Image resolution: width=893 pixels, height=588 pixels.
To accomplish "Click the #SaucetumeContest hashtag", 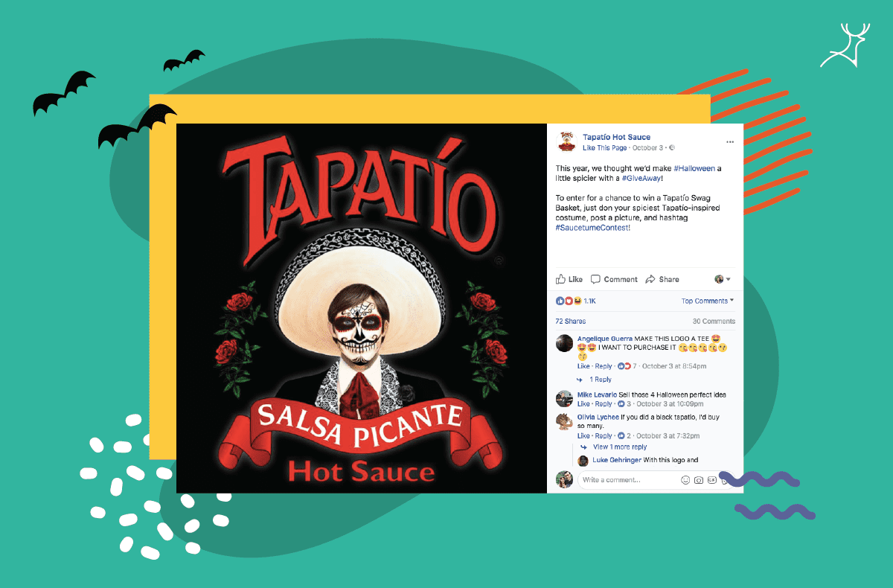I will click(592, 227).
